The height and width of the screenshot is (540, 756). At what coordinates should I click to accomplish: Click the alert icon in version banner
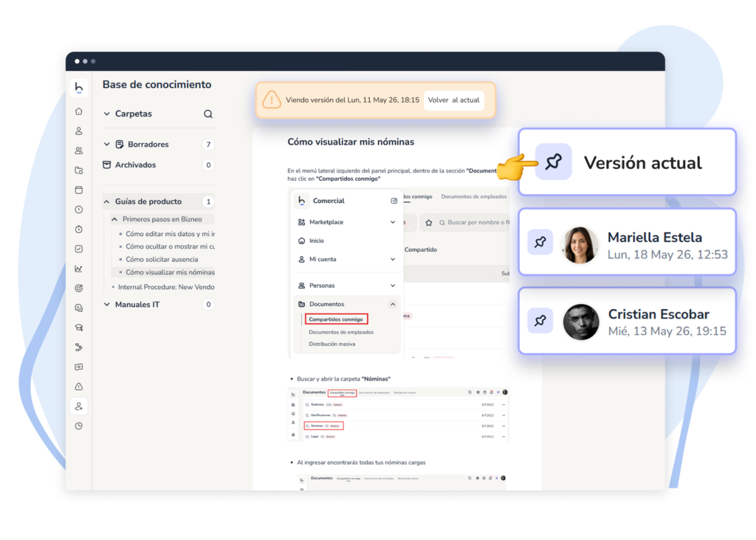click(x=272, y=100)
